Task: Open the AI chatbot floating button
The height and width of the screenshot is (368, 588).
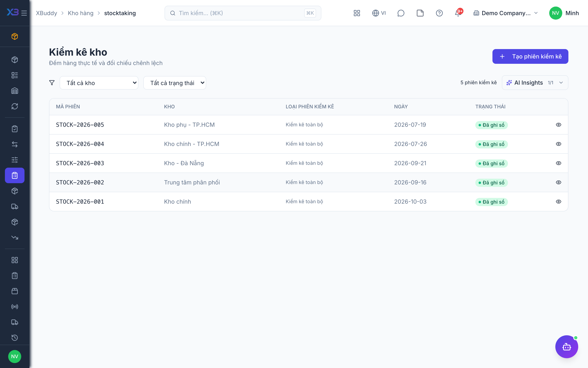Action: pos(566,347)
